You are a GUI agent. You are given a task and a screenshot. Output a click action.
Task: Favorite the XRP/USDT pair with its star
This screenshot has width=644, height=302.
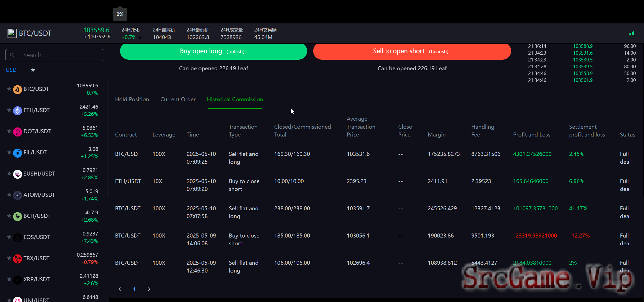tap(9, 279)
